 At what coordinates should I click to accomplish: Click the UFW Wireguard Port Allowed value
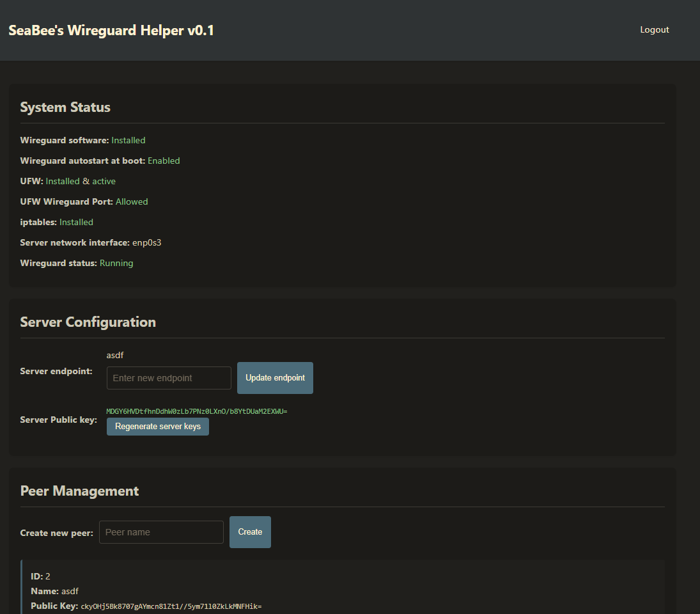click(x=132, y=201)
